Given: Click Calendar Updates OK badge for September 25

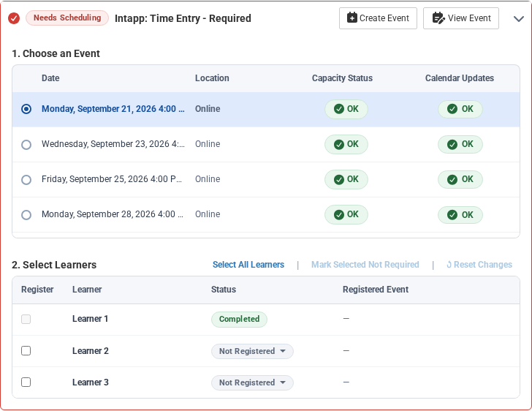Looking at the screenshot, I should click(460, 179).
